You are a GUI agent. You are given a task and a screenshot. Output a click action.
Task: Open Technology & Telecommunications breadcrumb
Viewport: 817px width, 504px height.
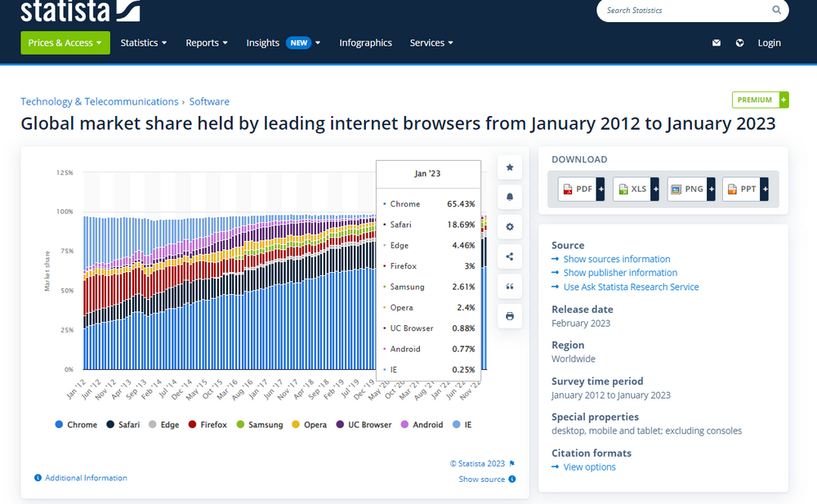(x=100, y=101)
